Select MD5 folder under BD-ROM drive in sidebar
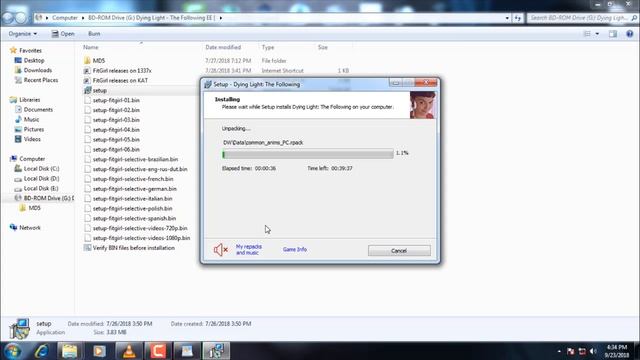 [x=34, y=208]
